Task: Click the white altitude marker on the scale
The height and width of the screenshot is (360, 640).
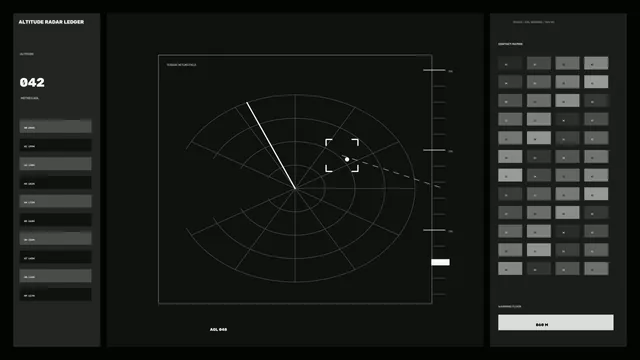Action: [440, 262]
